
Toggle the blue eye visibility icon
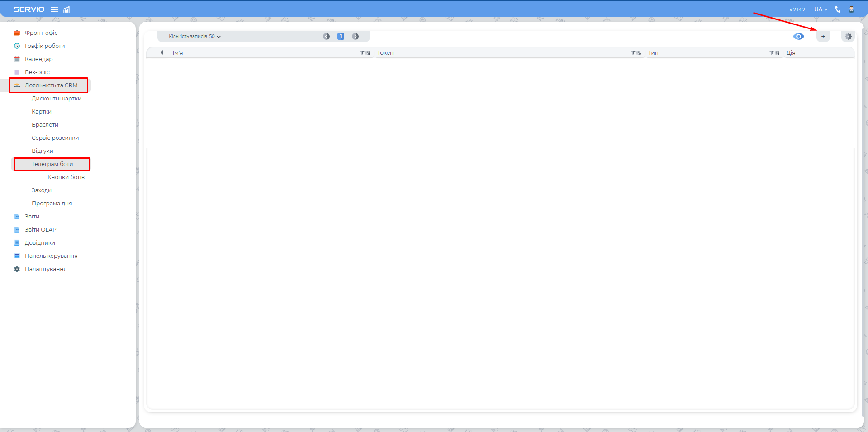pos(798,37)
